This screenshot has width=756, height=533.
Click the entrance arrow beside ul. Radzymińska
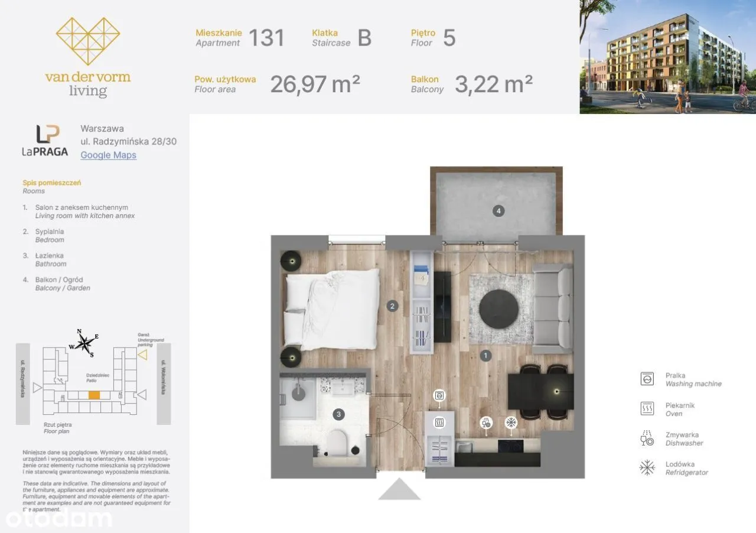[38, 388]
